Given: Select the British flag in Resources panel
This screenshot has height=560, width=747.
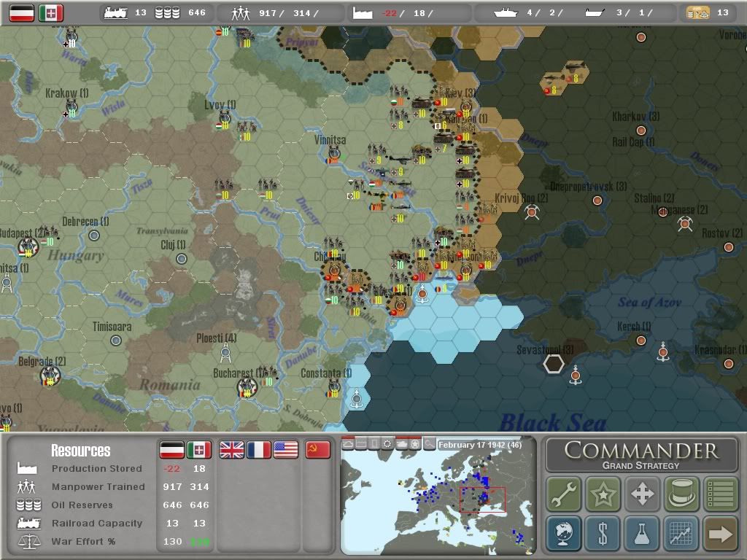Looking at the screenshot, I should [x=231, y=449].
